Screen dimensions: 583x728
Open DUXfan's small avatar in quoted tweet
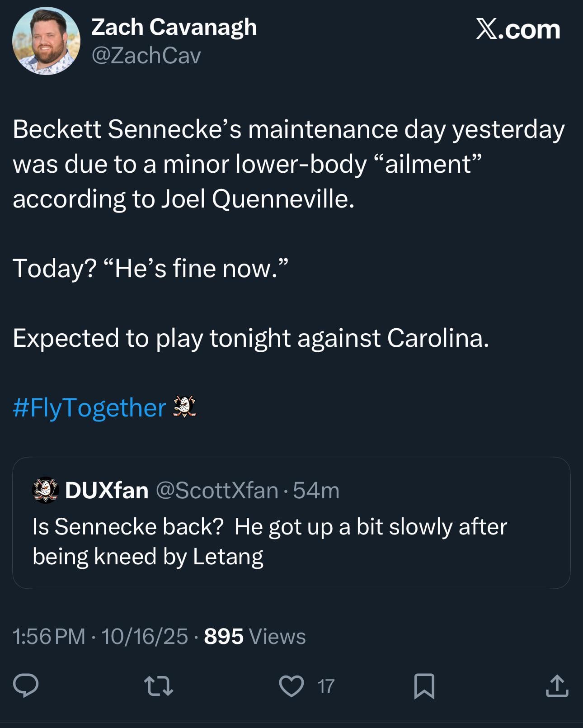click(46, 490)
